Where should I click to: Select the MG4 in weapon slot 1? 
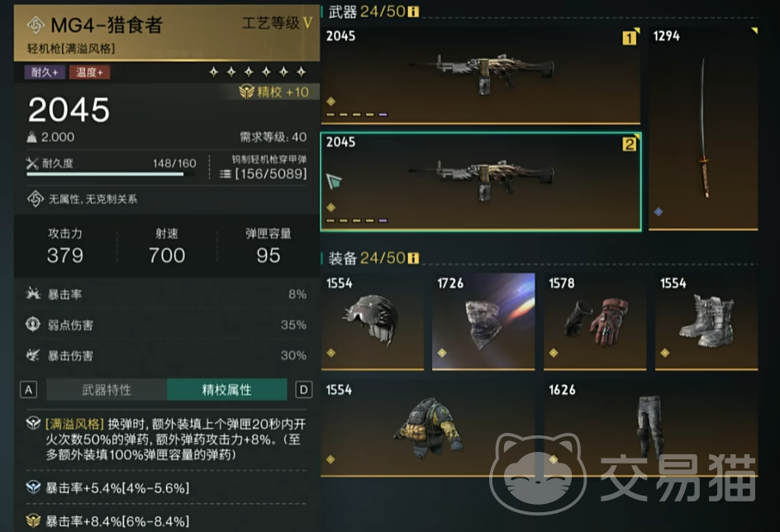481,74
